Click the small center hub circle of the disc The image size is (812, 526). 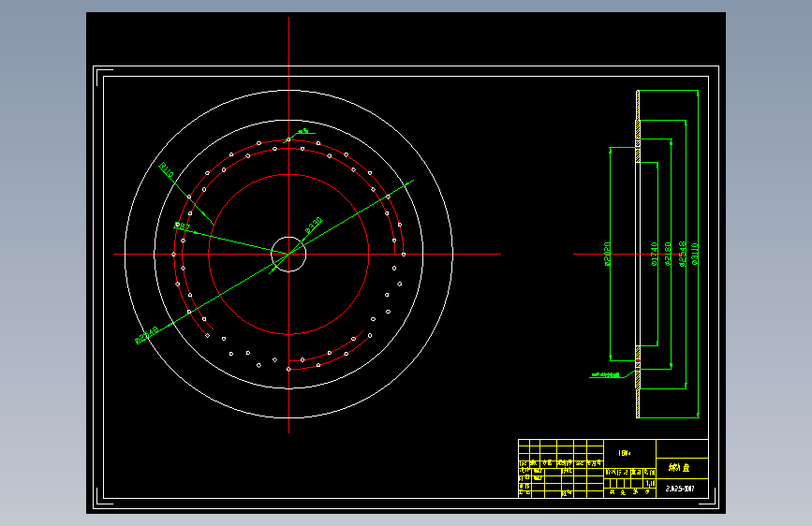click(289, 255)
